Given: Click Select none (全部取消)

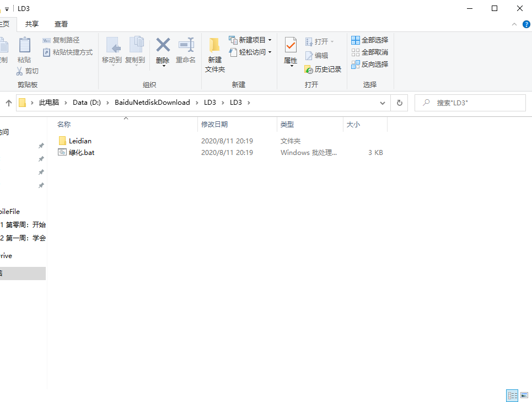Looking at the screenshot, I should [x=369, y=52].
